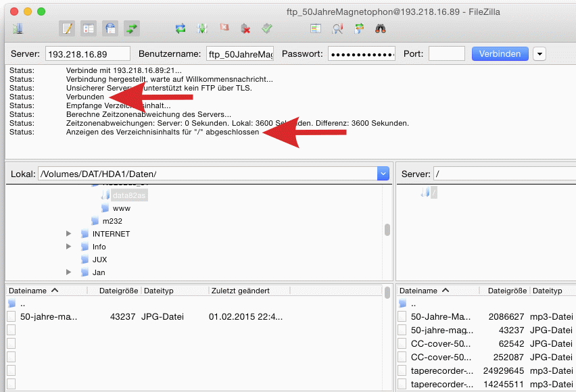Click the Server remote path field
The image size is (576, 392).
[505, 174]
